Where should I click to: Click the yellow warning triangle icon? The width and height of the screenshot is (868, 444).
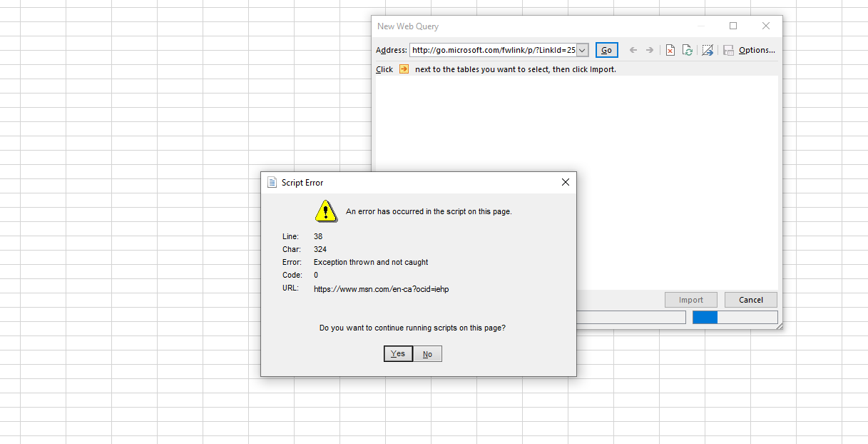pos(326,211)
